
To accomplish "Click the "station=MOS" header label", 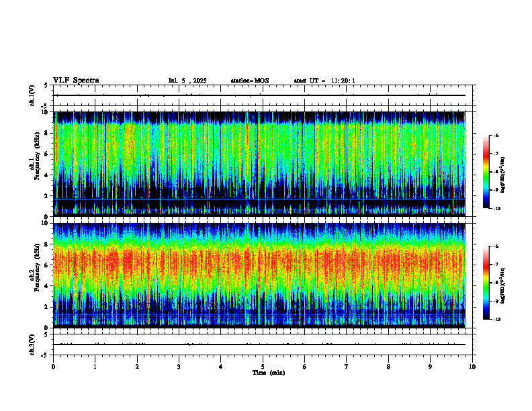I will [x=250, y=81].
